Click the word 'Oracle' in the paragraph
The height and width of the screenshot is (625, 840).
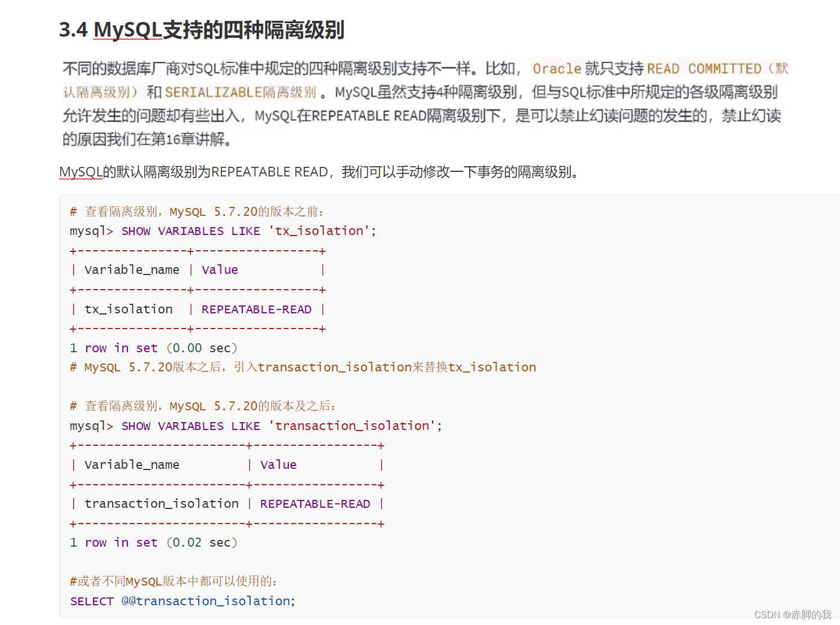coord(557,69)
